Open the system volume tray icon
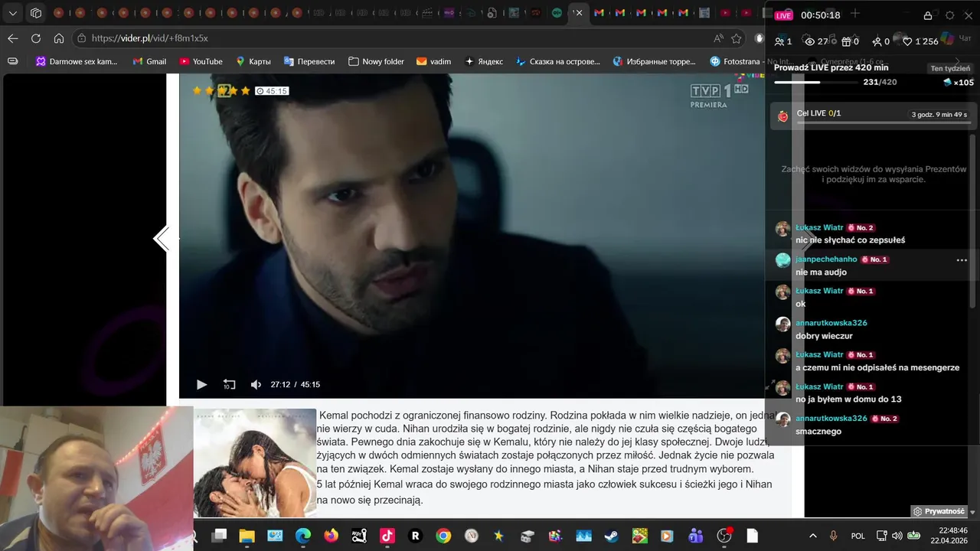This screenshot has height=551, width=980. (x=897, y=536)
